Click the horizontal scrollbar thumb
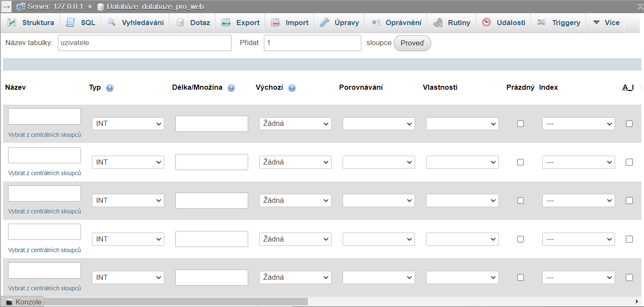The width and height of the screenshot is (644, 307). click(175, 301)
